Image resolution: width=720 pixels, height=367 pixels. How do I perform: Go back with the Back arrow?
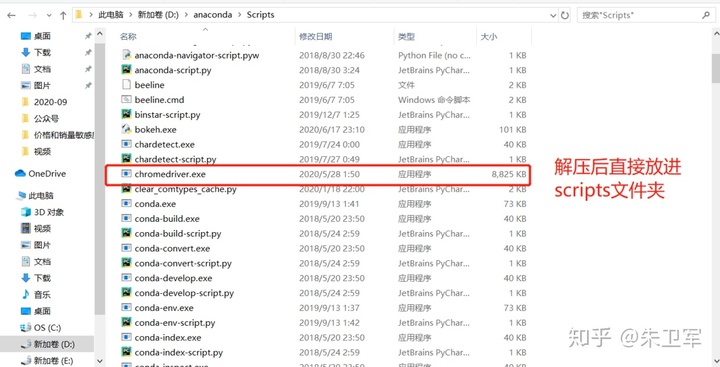pos(11,15)
